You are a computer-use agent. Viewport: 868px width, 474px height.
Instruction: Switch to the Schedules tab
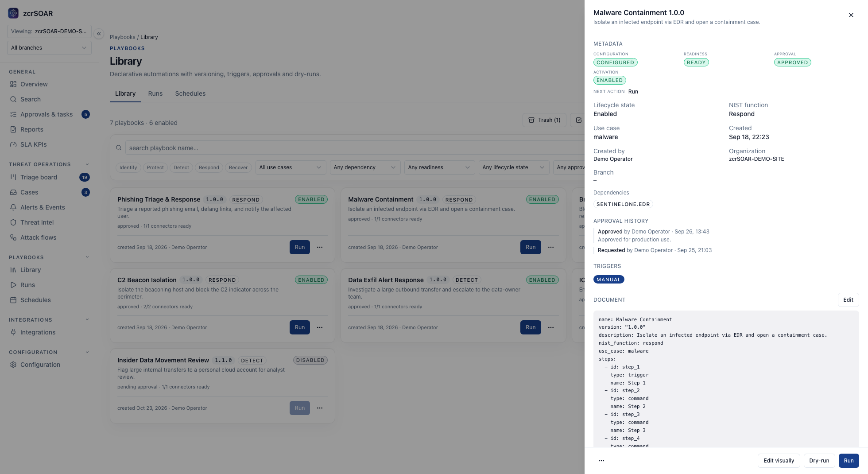(190, 93)
